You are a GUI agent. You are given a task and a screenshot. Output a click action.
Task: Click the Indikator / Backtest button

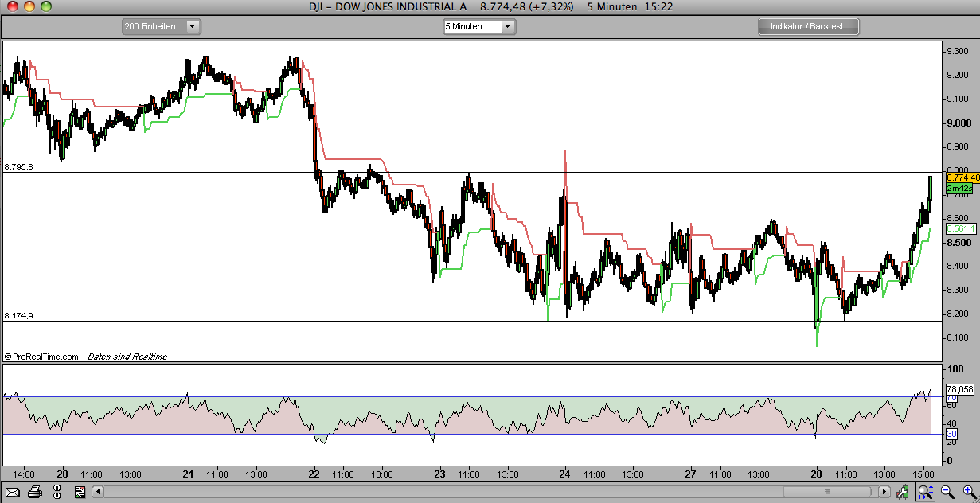pos(809,26)
